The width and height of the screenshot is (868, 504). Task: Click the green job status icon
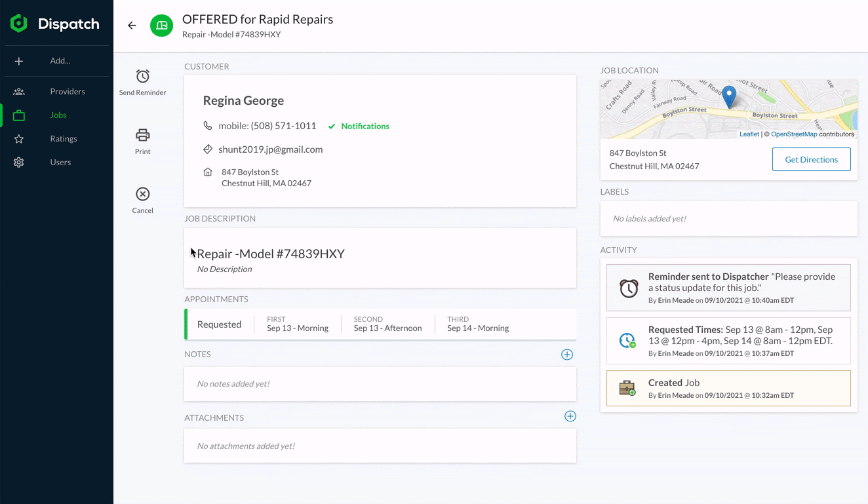(161, 26)
